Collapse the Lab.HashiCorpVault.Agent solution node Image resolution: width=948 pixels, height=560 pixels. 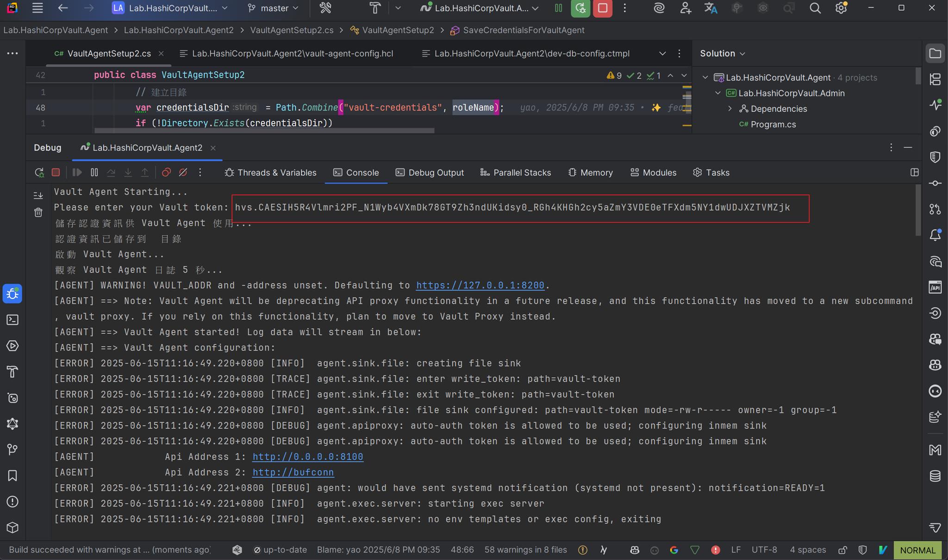click(x=705, y=77)
